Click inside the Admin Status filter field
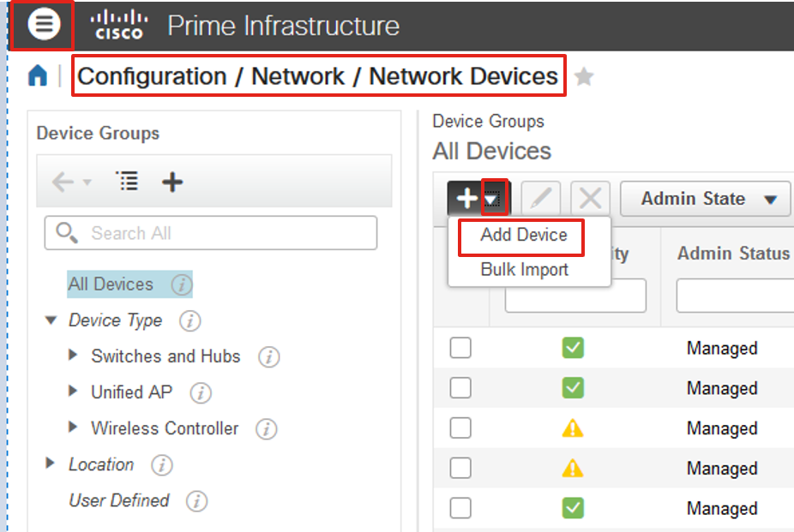This screenshot has height=532, width=794. coord(739,295)
